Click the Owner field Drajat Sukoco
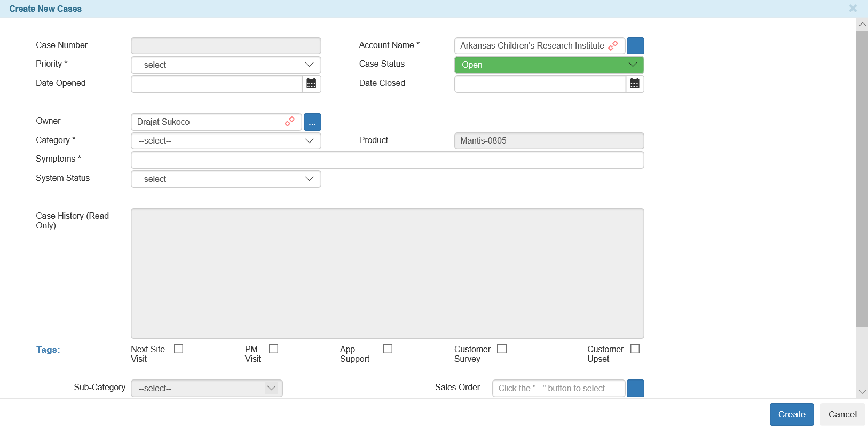Screen dimensions: 868x427 click(216, 122)
